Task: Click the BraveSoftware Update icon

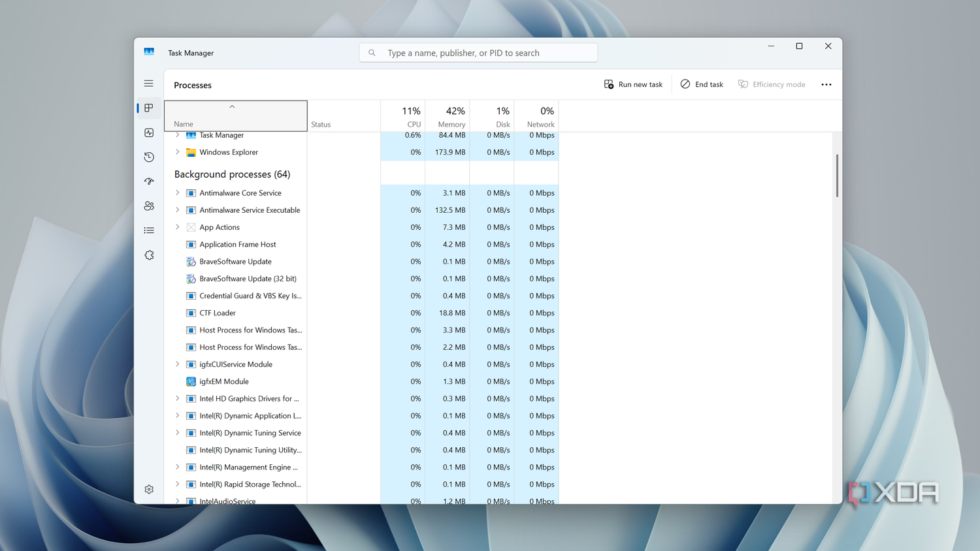Action: [x=191, y=262]
